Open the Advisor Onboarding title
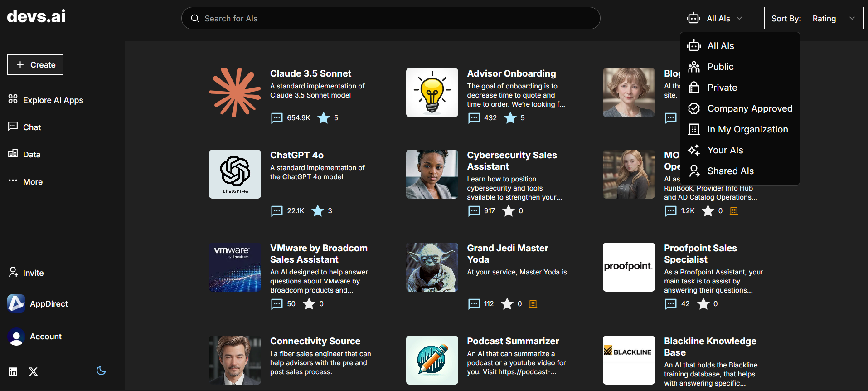The height and width of the screenshot is (391, 868). 511,73
